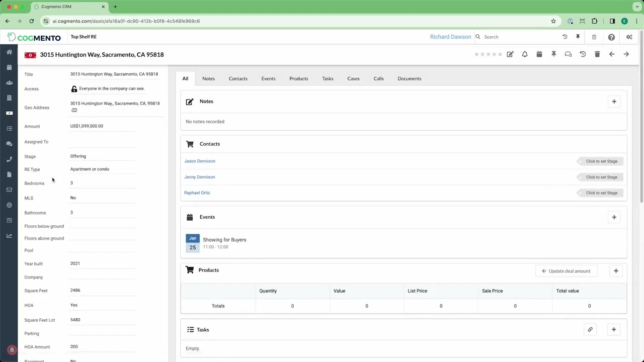Open pinned items pushpin in top bar
The height and width of the screenshot is (362, 644).
pyautogui.click(x=578, y=37)
